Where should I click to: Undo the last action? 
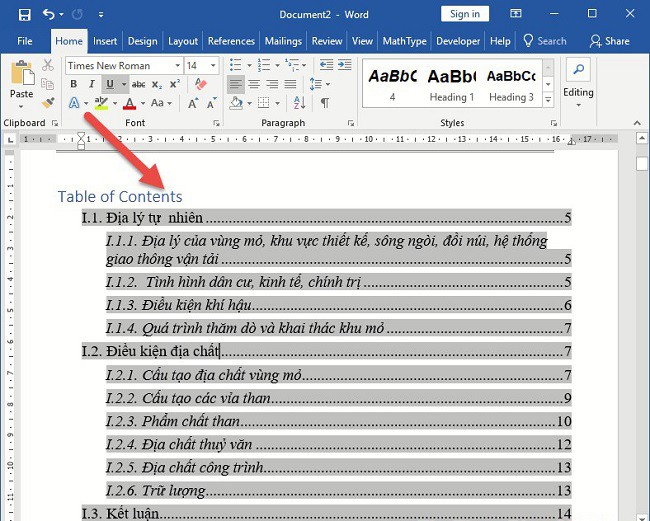pos(49,15)
